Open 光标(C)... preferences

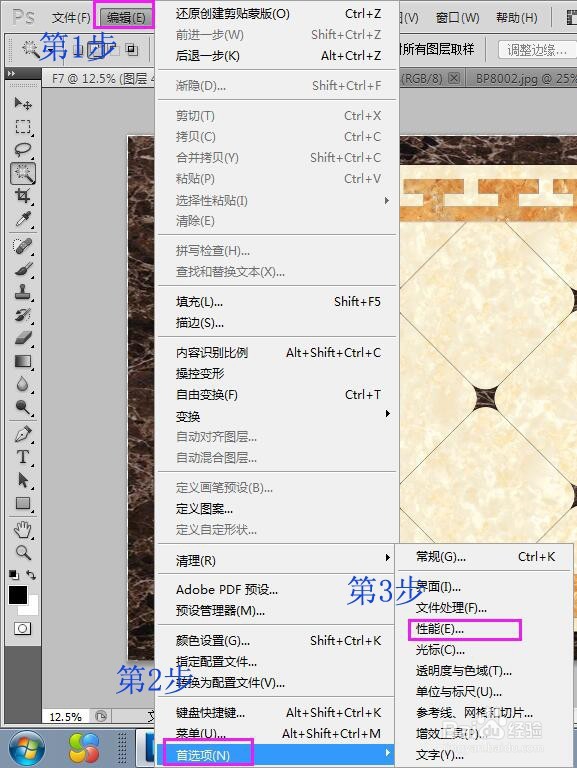485,650
